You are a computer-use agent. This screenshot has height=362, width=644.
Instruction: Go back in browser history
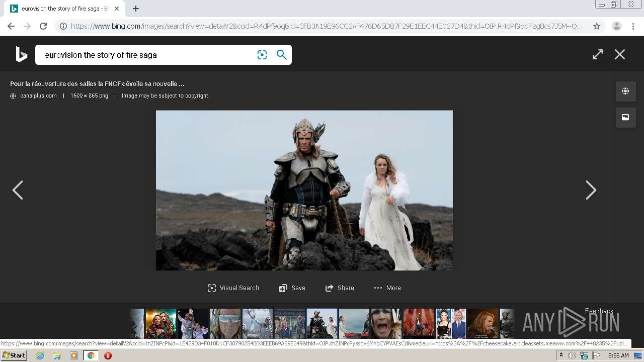[11, 26]
